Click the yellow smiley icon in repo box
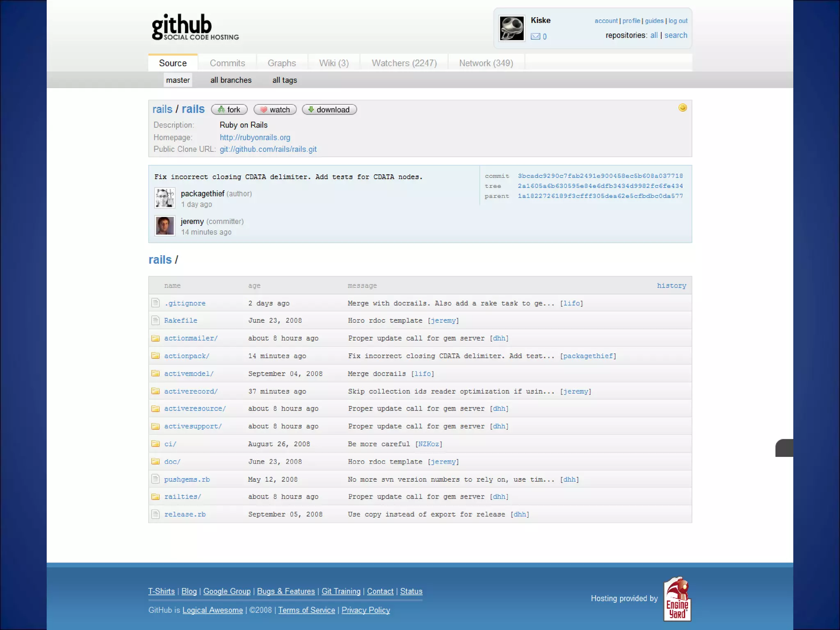The height and width of the screenshot is (630, 840). (x=682, y=108)
